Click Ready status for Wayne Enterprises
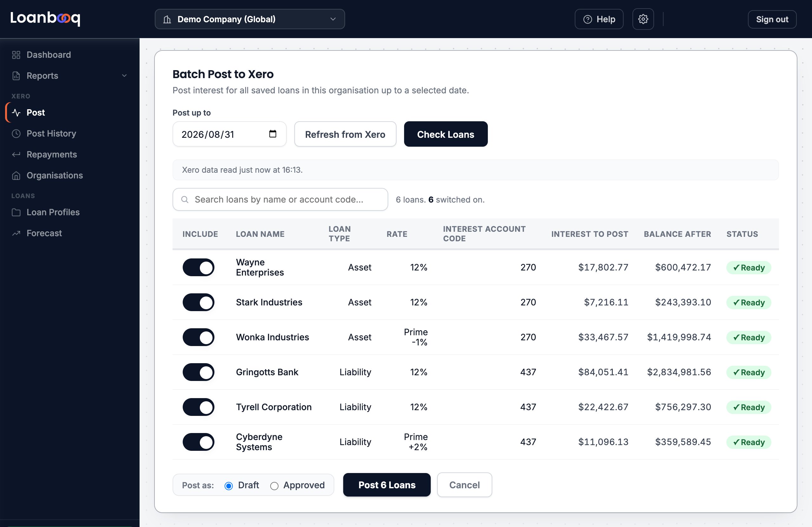Viewport: 812px width, 527px height. (749, 268)
